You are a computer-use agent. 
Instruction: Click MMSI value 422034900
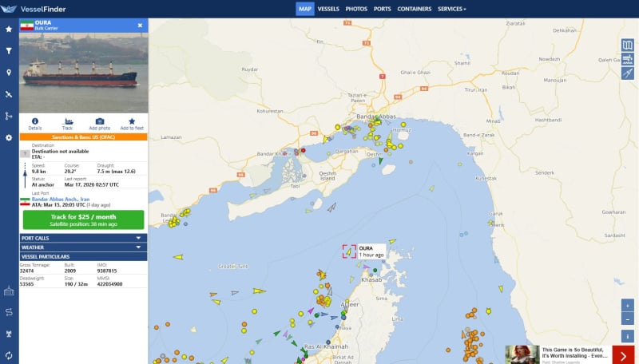click(109, 284)
